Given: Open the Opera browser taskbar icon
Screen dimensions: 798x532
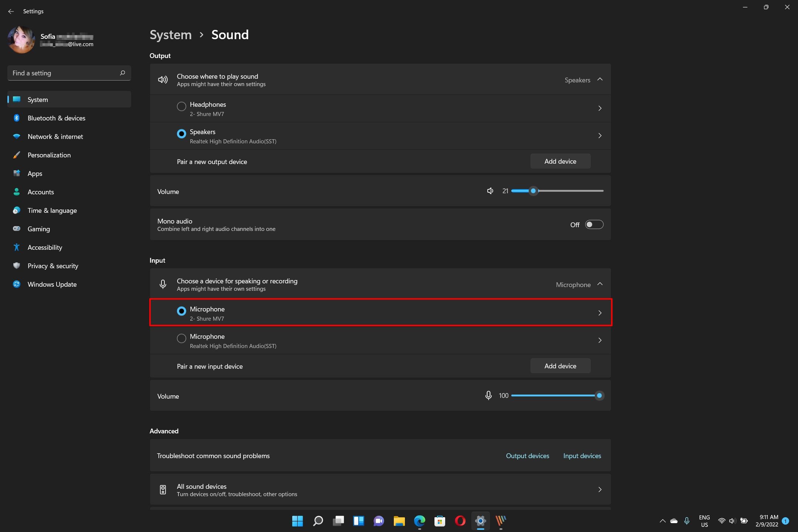Looking at the screenshot, I should point(460,521).
